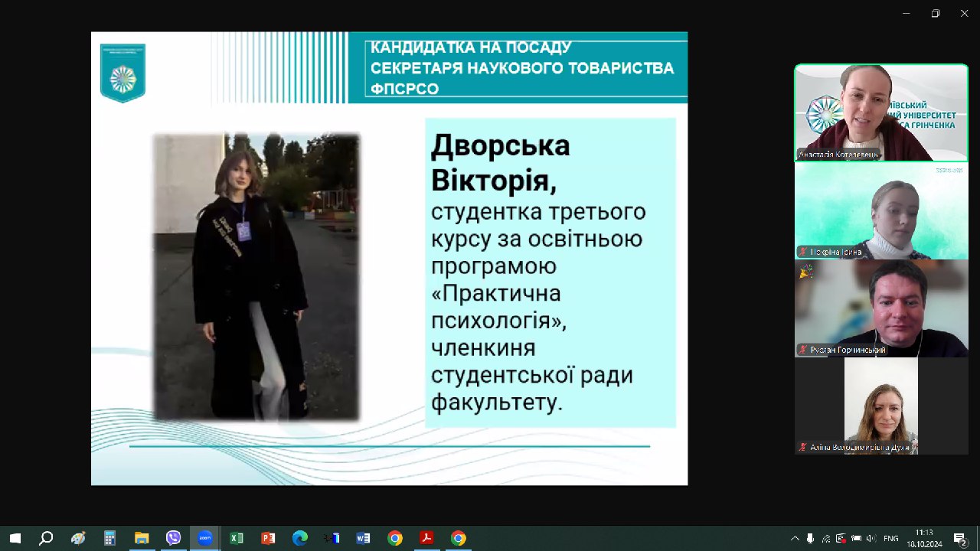Toggle Wi-Fi from the system tray
The image size is (980, 551).
coord(826,540)
